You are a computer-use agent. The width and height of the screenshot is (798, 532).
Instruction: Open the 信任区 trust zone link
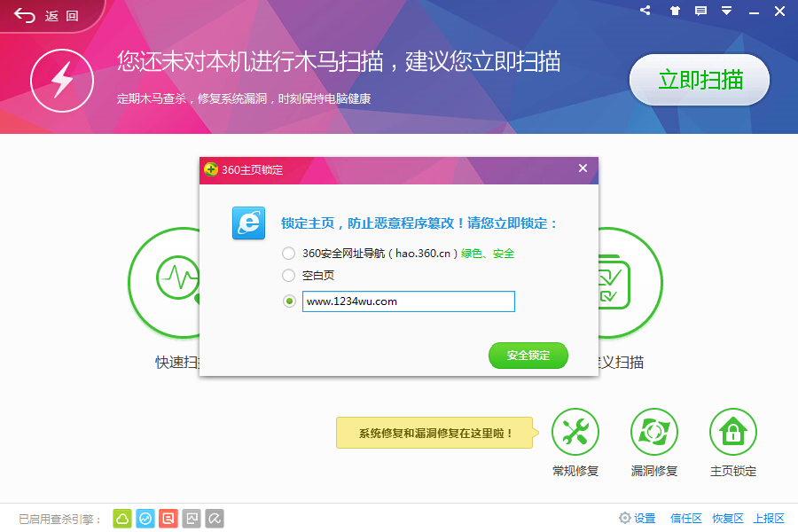[685, 518]
